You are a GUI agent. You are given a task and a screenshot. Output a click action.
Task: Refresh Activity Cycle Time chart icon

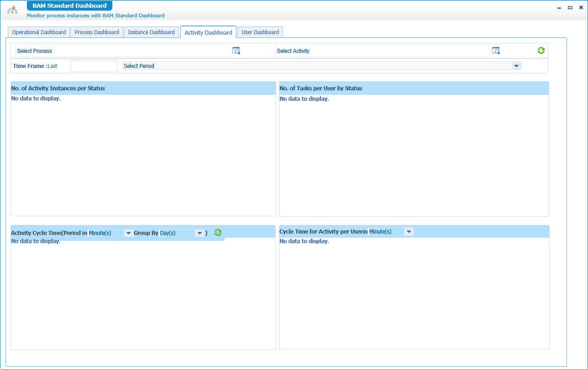(218, 233)
